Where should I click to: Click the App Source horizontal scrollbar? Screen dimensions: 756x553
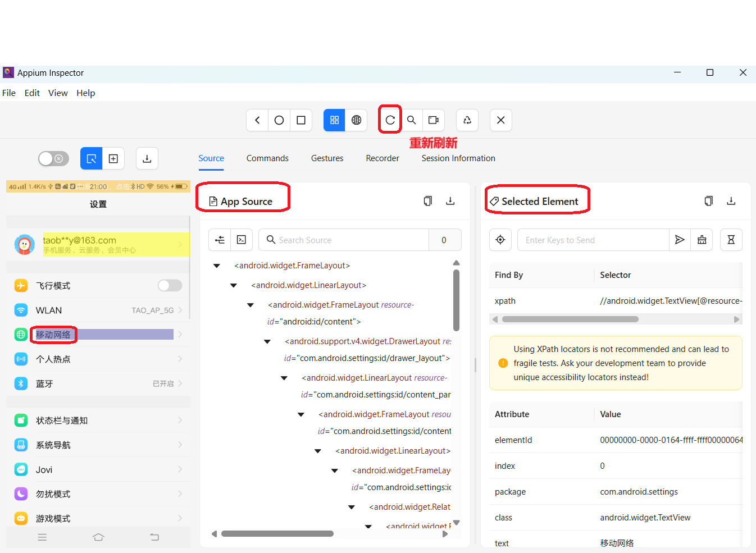click(x=277, y=534)
